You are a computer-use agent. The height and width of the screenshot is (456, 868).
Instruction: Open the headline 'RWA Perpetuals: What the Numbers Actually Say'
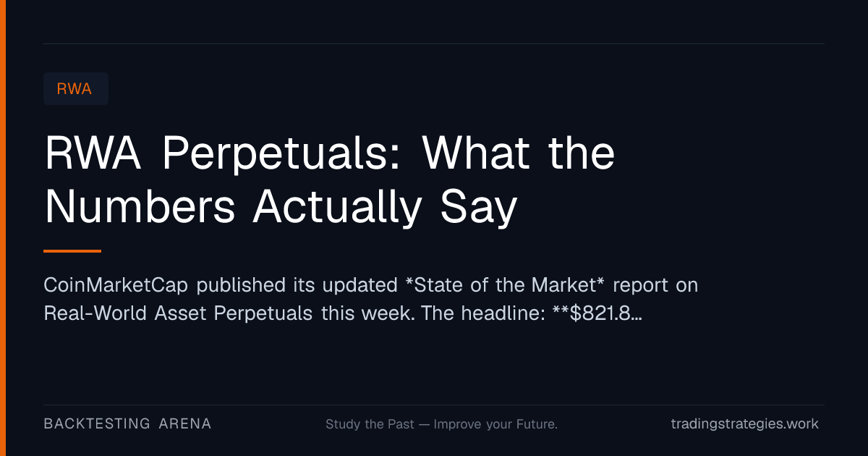click(330, 180)
